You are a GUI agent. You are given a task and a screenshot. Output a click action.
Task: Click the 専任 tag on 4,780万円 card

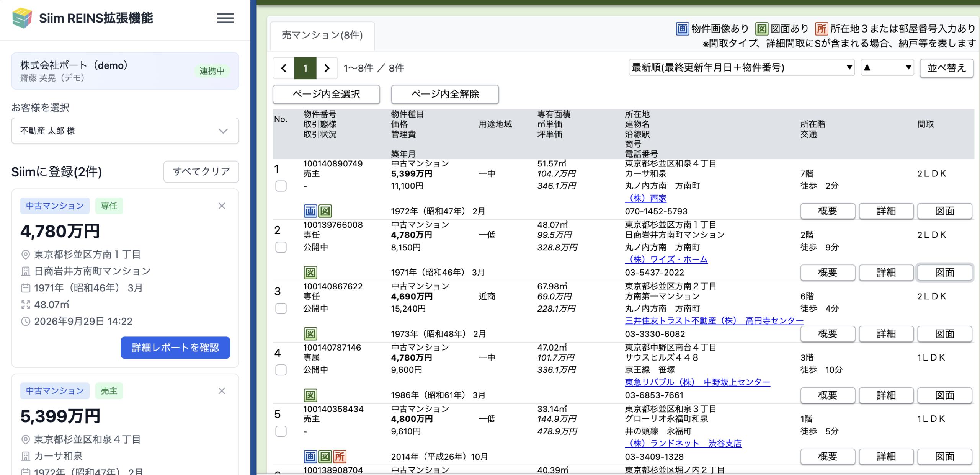tap(109, 206)
